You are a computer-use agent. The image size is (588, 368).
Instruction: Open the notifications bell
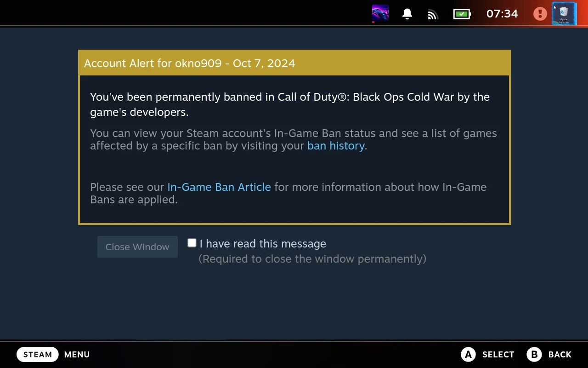[407, 14]
